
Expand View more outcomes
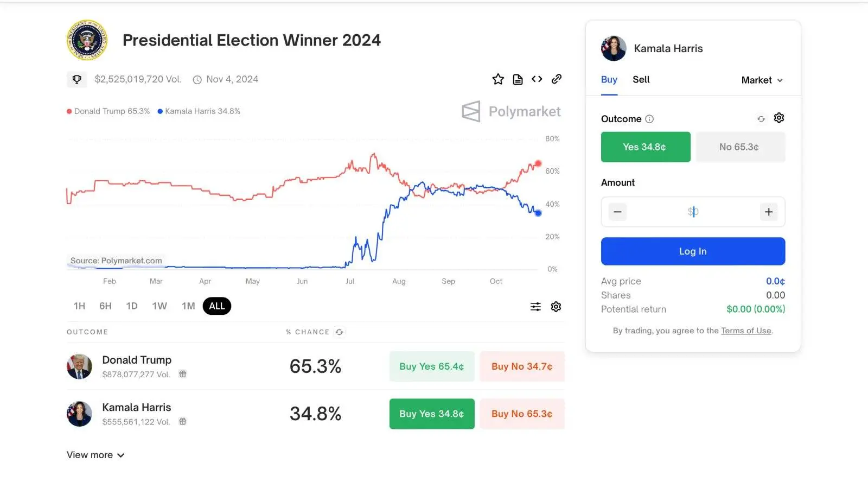tap(95, 455)
